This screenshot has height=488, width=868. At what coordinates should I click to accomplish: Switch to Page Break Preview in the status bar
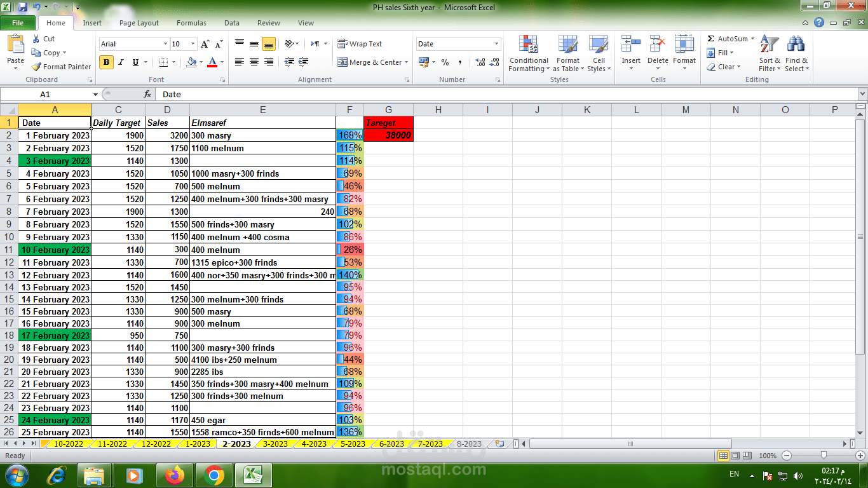coord(748,456)
